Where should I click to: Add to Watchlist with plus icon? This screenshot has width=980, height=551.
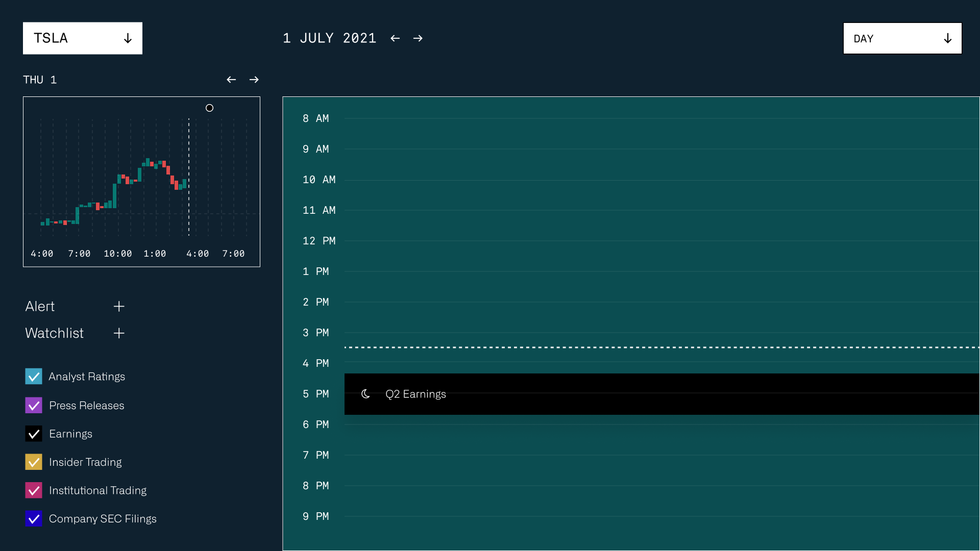(119, 333)
